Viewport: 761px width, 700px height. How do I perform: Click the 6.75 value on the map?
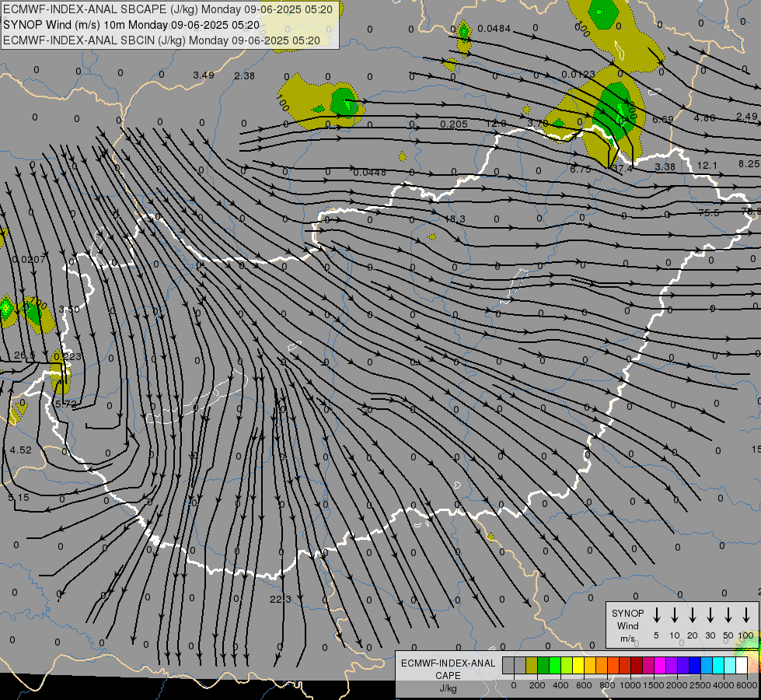coord(581,169)
